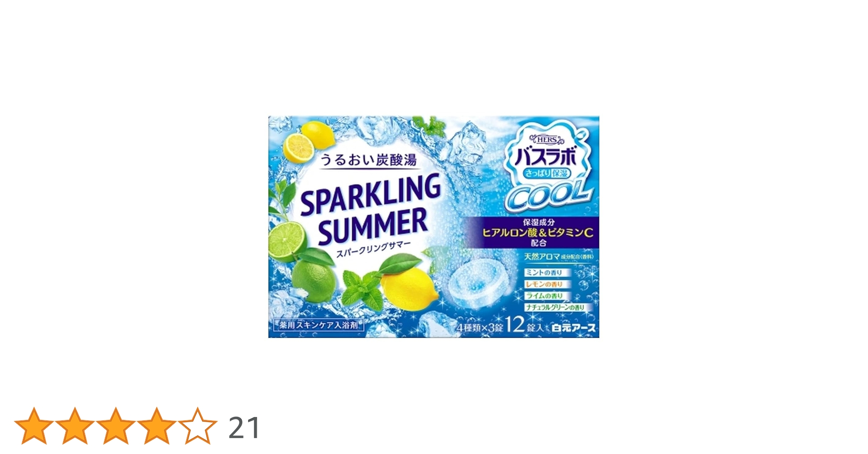
Task: Click the first rating star
Action: (34, 426)
